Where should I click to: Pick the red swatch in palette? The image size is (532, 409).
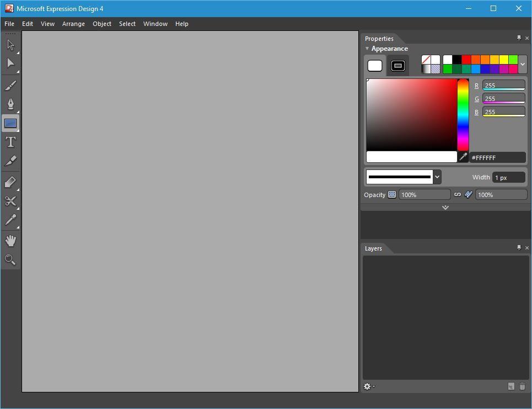coord(466,60)
